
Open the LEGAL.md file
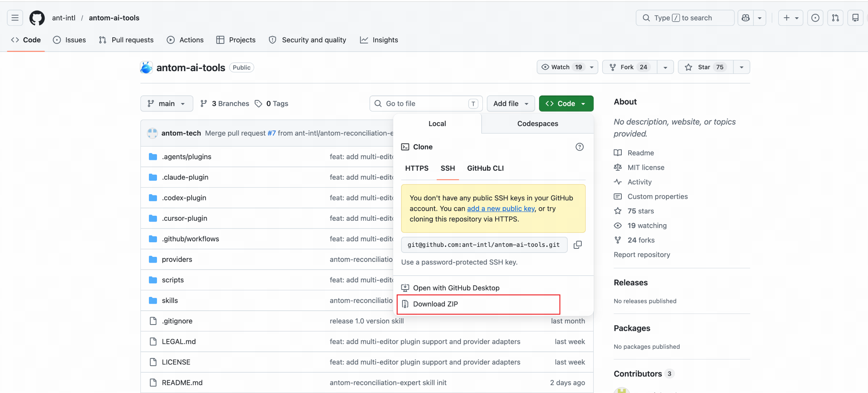(179, 341)
